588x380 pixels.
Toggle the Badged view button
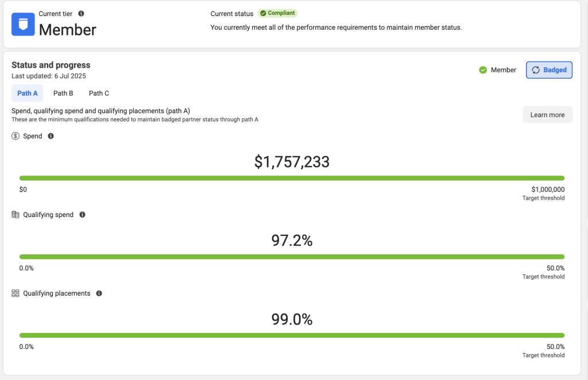tap(549, 70)
